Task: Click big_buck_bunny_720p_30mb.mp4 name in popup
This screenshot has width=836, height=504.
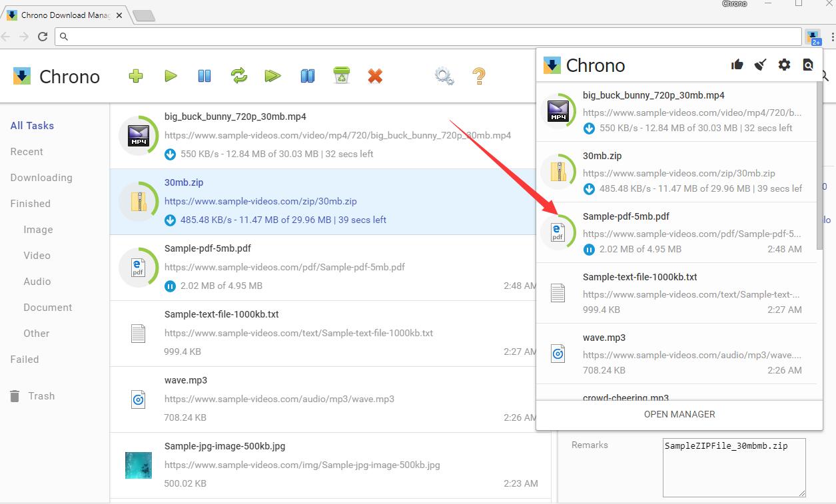Action: point(653,95)
